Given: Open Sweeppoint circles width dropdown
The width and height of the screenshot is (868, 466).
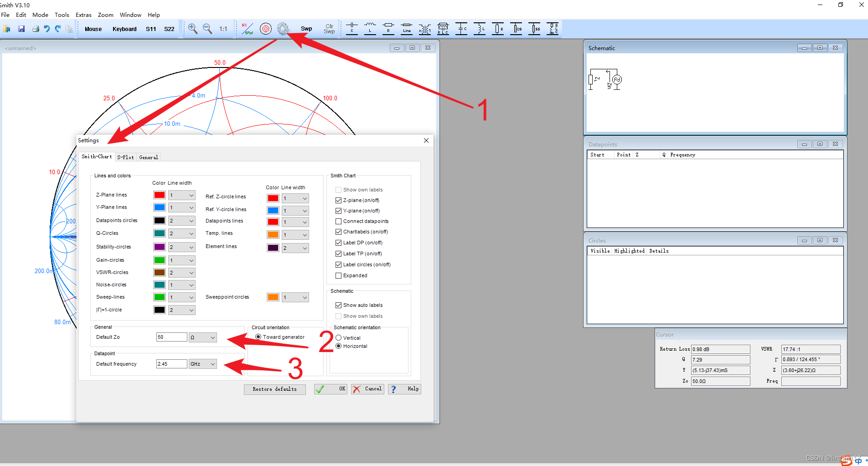Looking at the screenshot, I should point(295,297).
